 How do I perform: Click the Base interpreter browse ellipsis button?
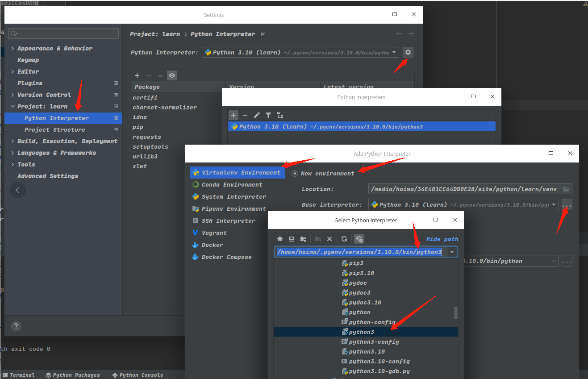coord(567,204)
